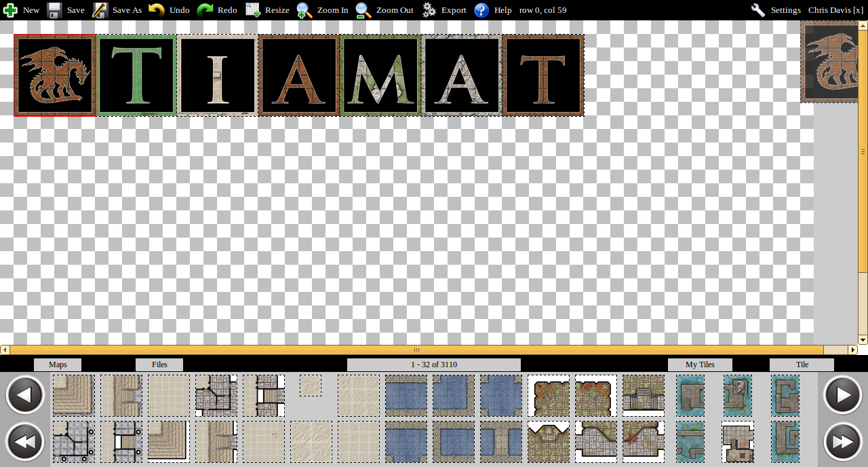Screen dimensions: 868x467
Task: Switch to the Tile tab
Action: [x=802, y=365]
